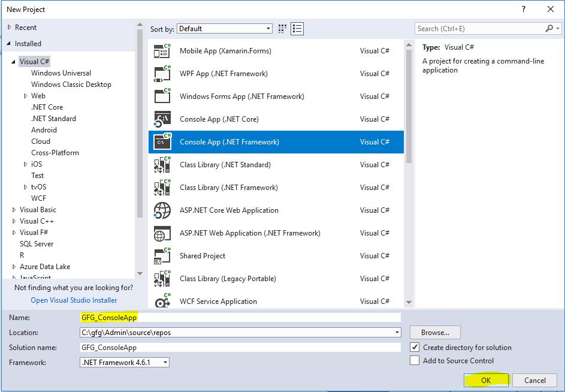565x392 pixels.
Task: Click the Shared Project template icon
Action: tap(162, 256)
